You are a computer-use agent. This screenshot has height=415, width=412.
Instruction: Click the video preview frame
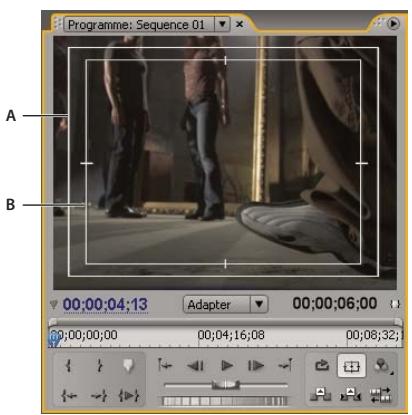(x=225, y=163)
